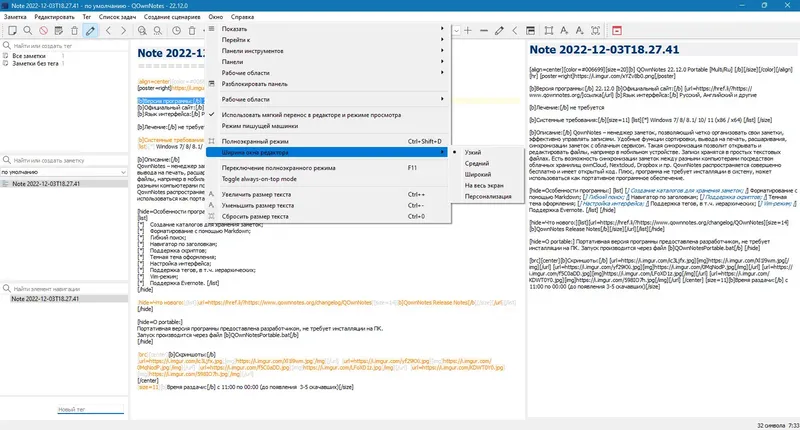Viewport: 800px width, 430px height.
Task: Click the reset text size icon
Action: click(x=595, y=31)
